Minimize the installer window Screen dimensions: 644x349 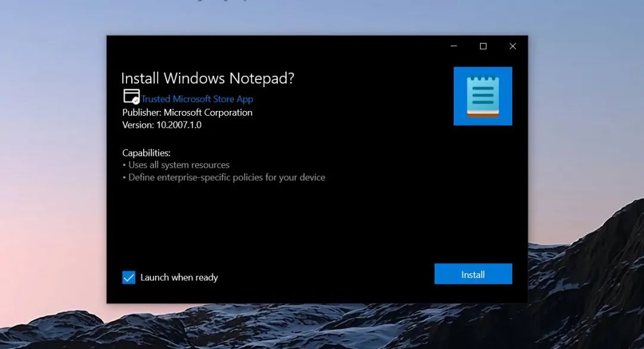pyautogui.click(x=454, y=46)
